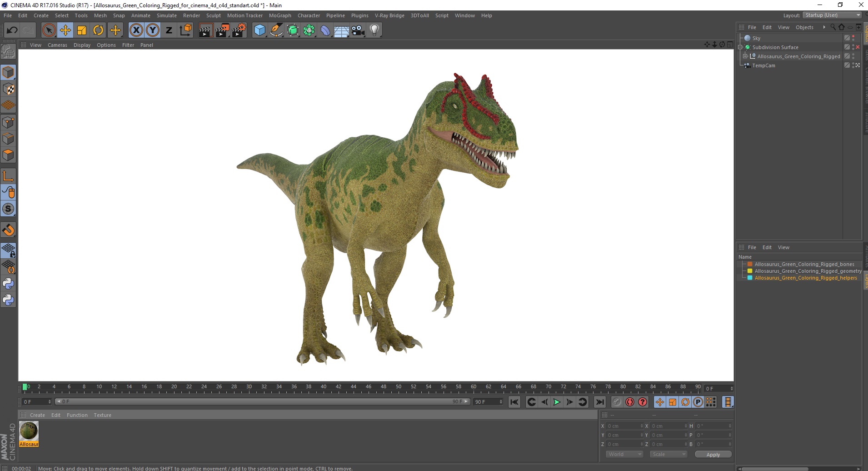Click the geometry layer yellow color swatch
Image resolution: width=868 pixels, height=471 pixels.
coord(750,271)
